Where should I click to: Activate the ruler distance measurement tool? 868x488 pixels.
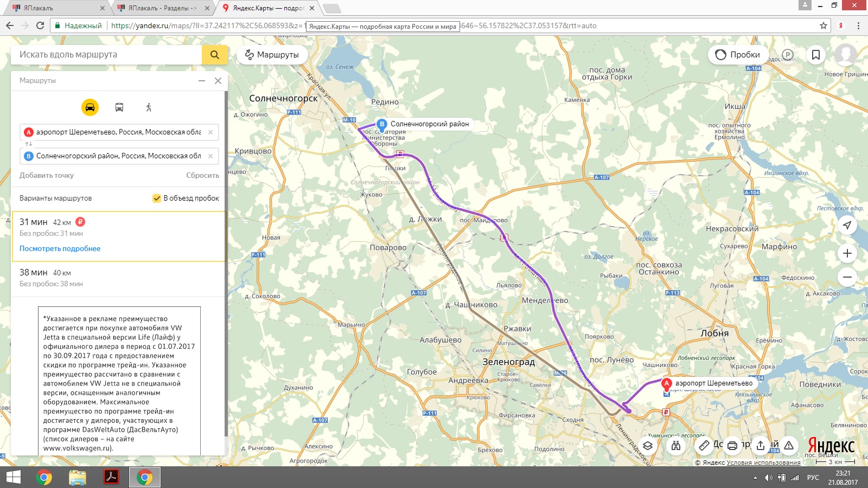(x=704, y=446)
